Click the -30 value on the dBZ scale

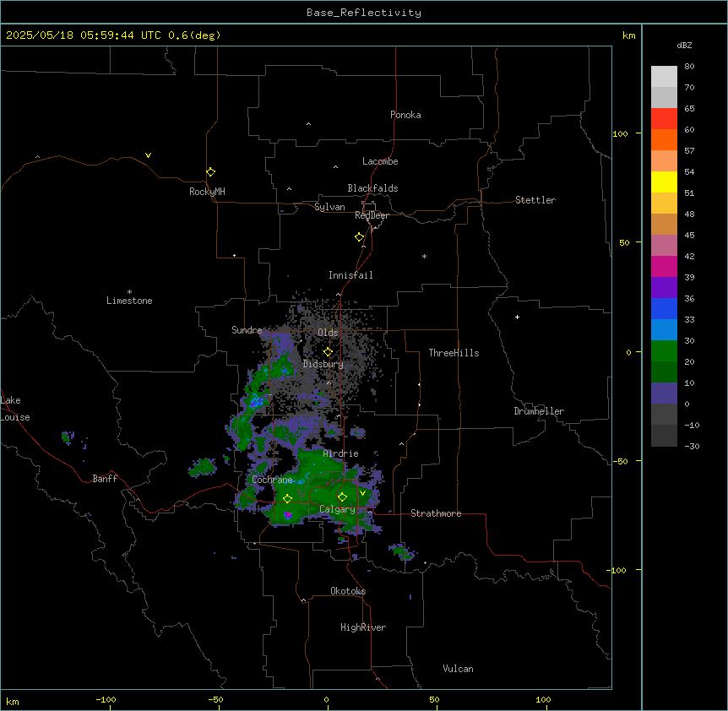pyautogui.click(x=692, y=446)
